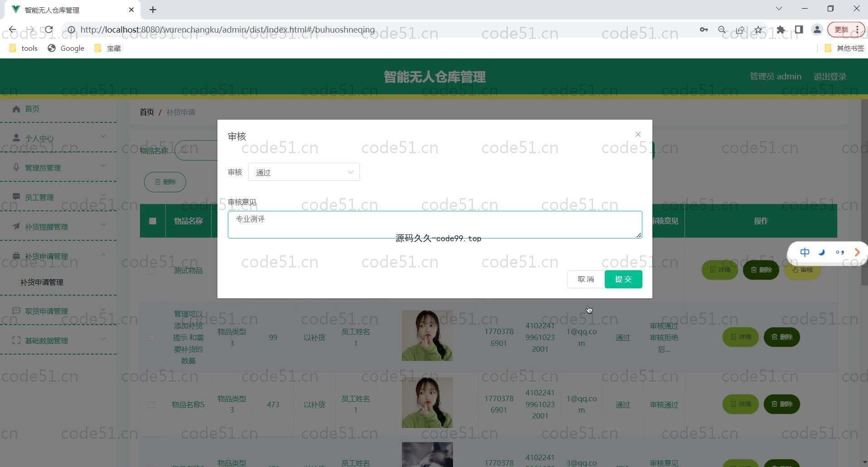
Task: Click the share page icon
Action: [740, 30]
